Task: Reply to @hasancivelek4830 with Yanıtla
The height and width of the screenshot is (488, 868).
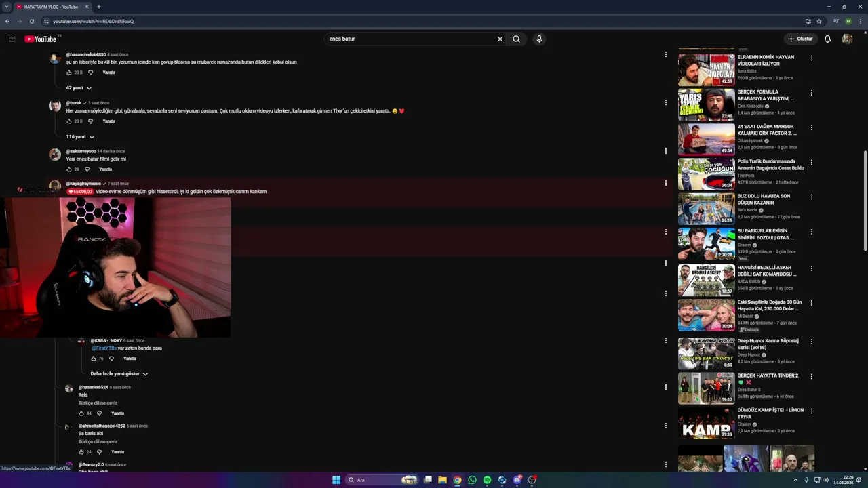Action: [108, 73]
